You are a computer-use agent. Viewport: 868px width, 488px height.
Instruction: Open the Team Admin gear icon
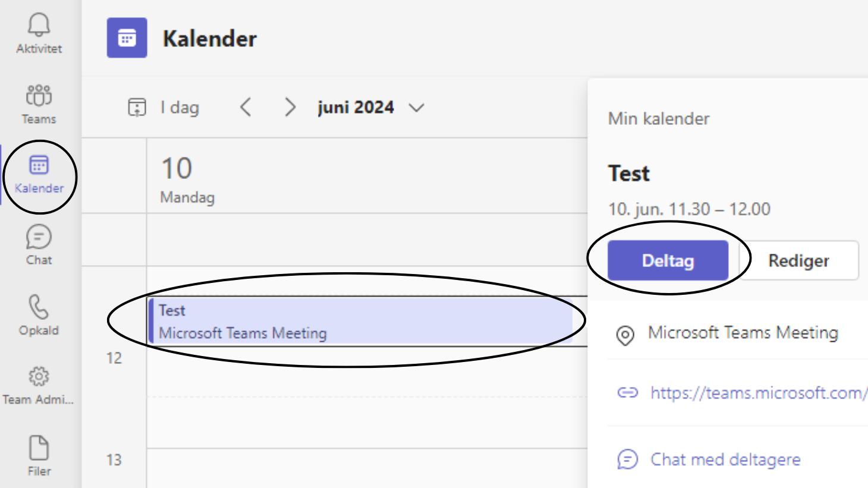39,377
